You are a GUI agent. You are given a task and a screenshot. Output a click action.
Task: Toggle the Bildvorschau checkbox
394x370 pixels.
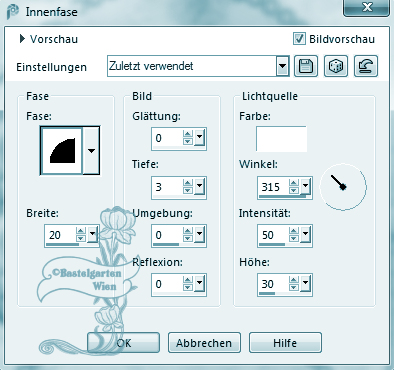click(299, 39)
